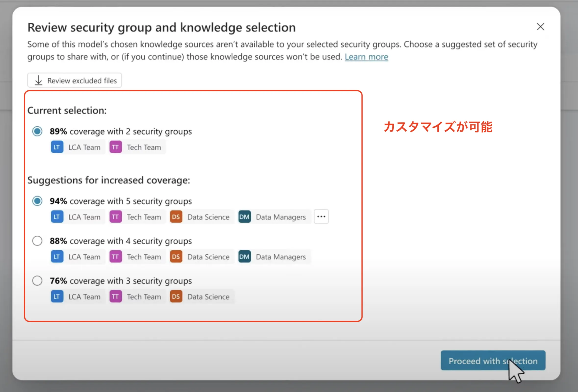This screenshot has width=578, height=392.
Task: Click the LCA Team group icon in current selection
Action: [x=57, y=147]
